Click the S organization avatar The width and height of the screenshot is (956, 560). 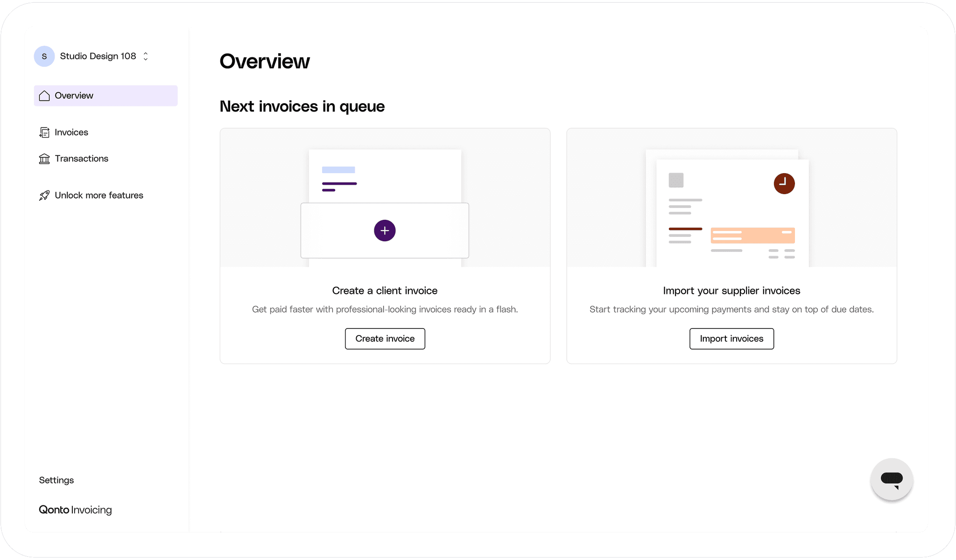click(44, 56)
